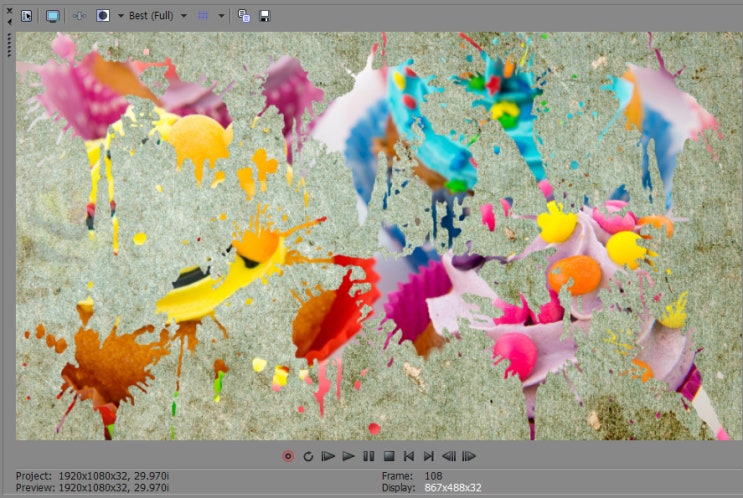This screenshot has height=498, width=743.
Task: Toggle Loop Playback button
Action: (308, 456)
